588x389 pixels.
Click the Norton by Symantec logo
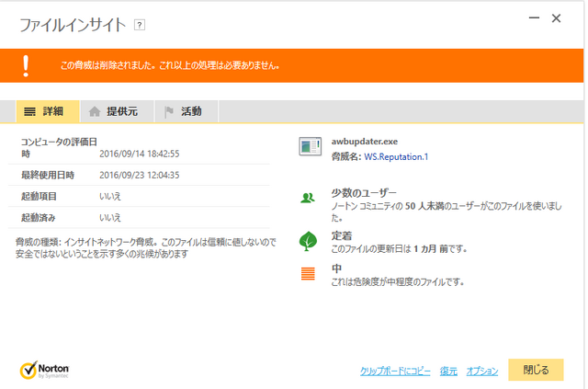tap(44, 371)
